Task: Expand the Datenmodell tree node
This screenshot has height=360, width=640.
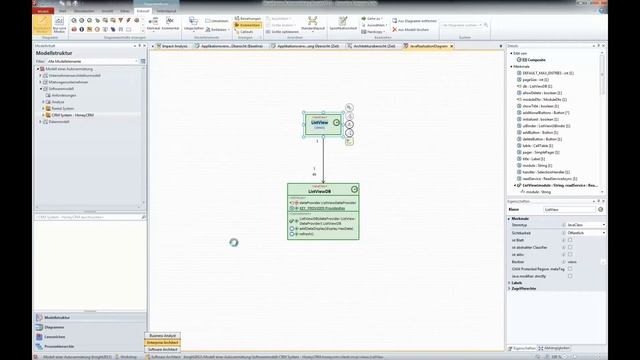Action: click(x=41, y=122)
